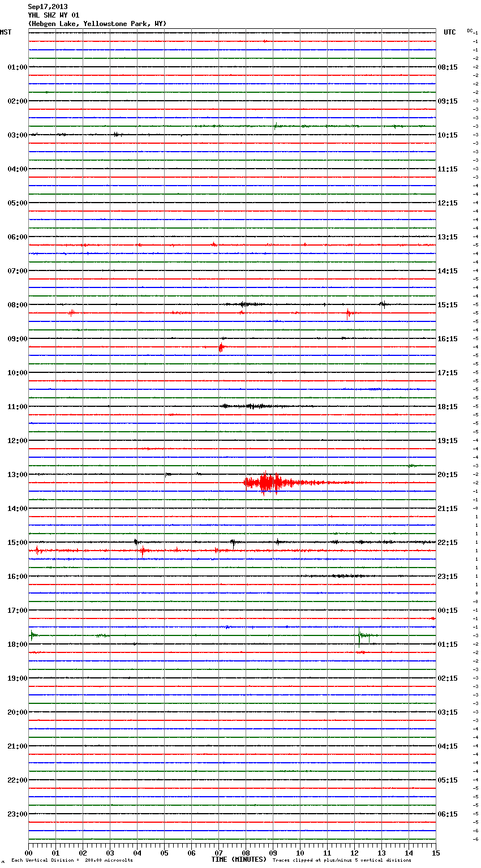The height and width of the screenshot is (868, 481).
Task: Select the 15:00 MST hour label
Action: [x=18, y=543]
